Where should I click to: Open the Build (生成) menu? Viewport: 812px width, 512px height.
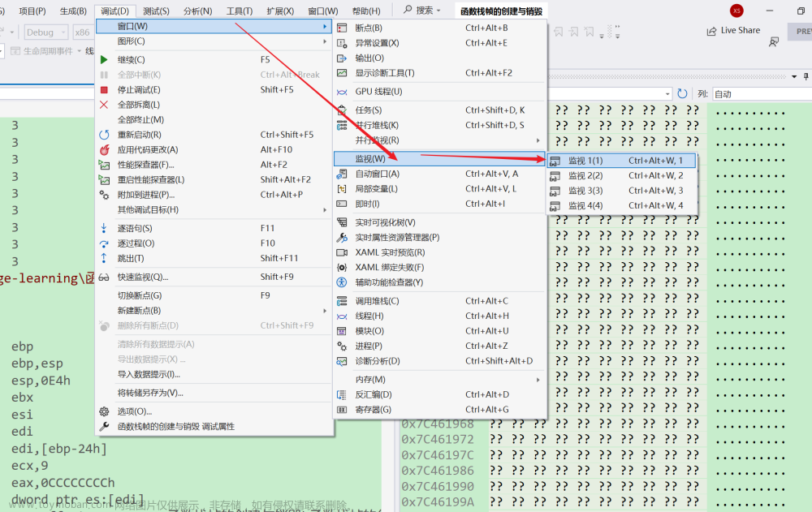coord(73,11)
